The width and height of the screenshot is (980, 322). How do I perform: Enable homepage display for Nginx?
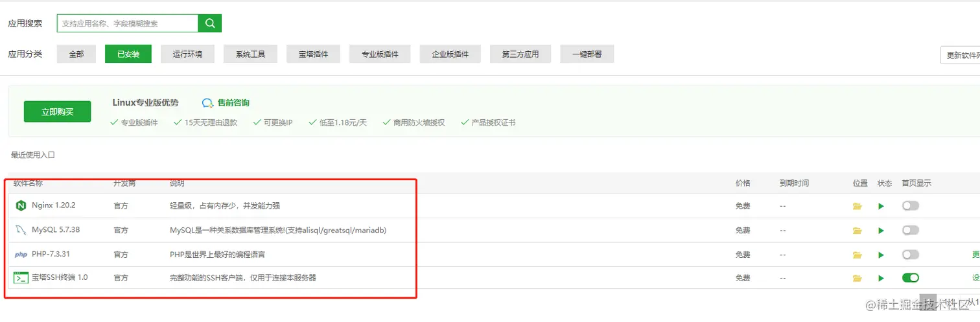pyautogui.click(x=911, y=205)
